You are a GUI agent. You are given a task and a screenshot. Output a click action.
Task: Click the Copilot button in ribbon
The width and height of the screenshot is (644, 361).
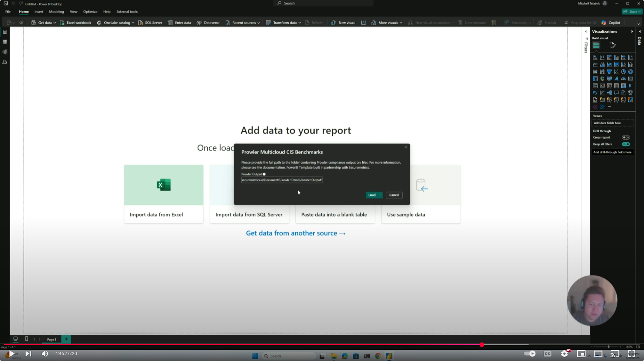point(611,23)
